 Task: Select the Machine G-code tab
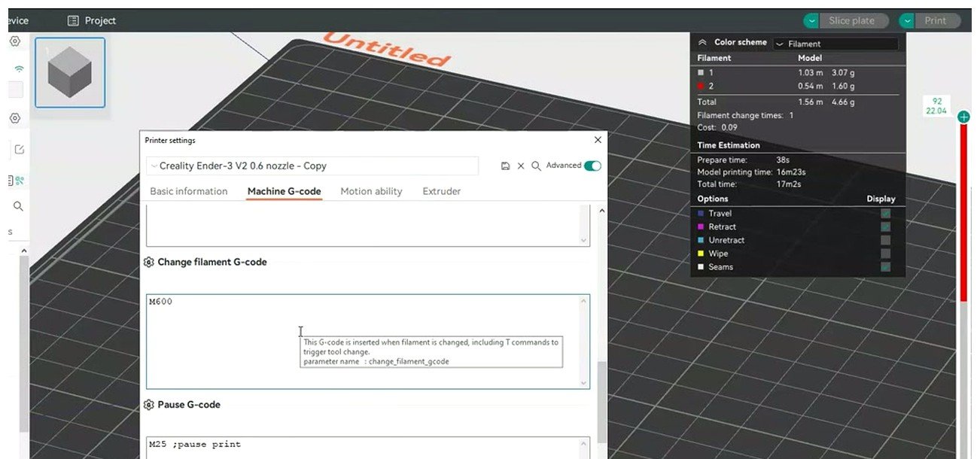(285, 191)
